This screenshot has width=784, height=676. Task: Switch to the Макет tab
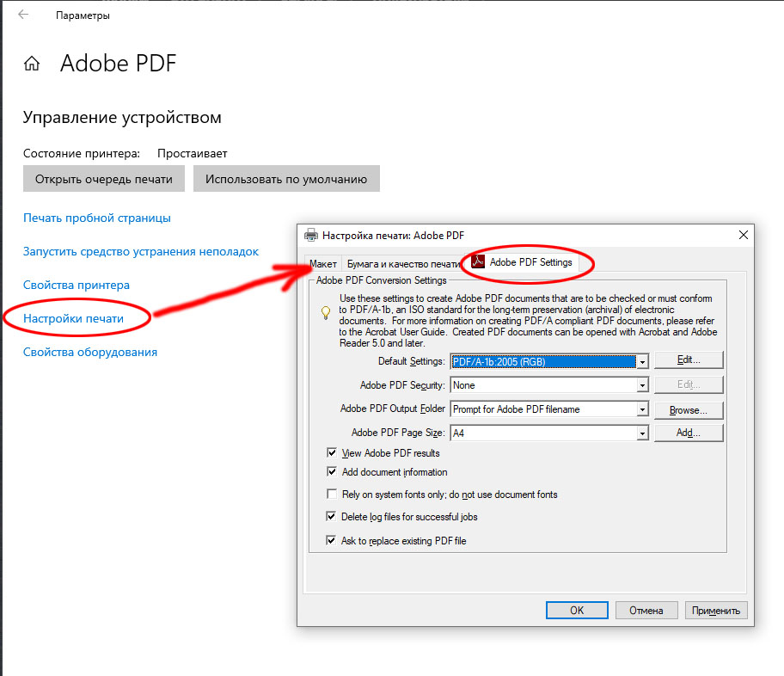pyautogui.click(x=323, y=264)
